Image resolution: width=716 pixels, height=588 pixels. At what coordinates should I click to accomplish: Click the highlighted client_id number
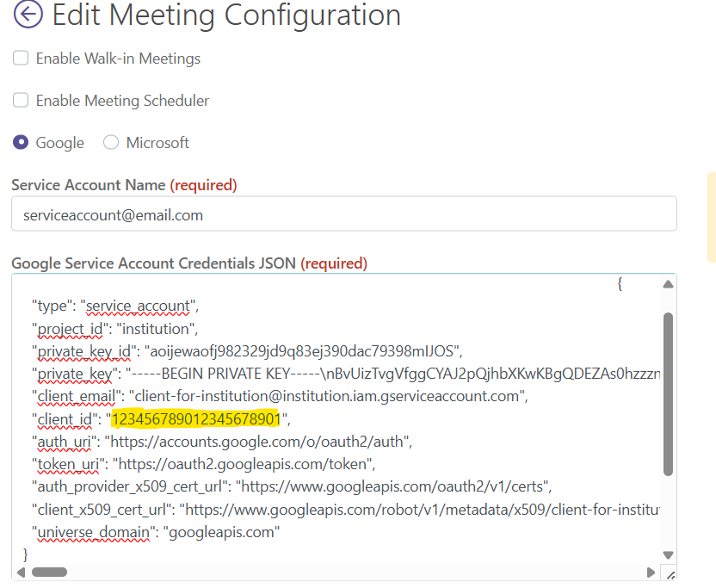click(x=196, y=419)
